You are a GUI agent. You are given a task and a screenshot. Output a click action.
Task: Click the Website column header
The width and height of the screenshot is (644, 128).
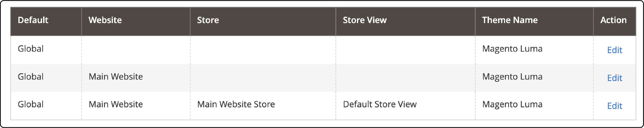click(x=105, y=20)
